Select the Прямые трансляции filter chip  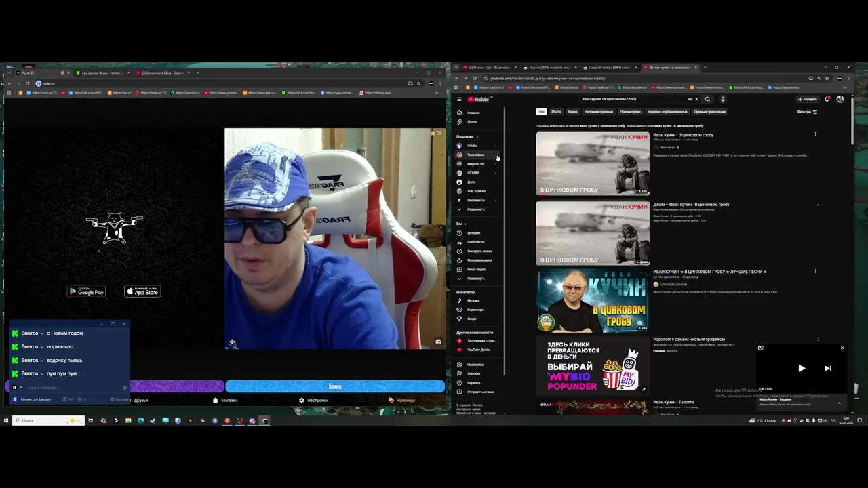pos(709,112)
